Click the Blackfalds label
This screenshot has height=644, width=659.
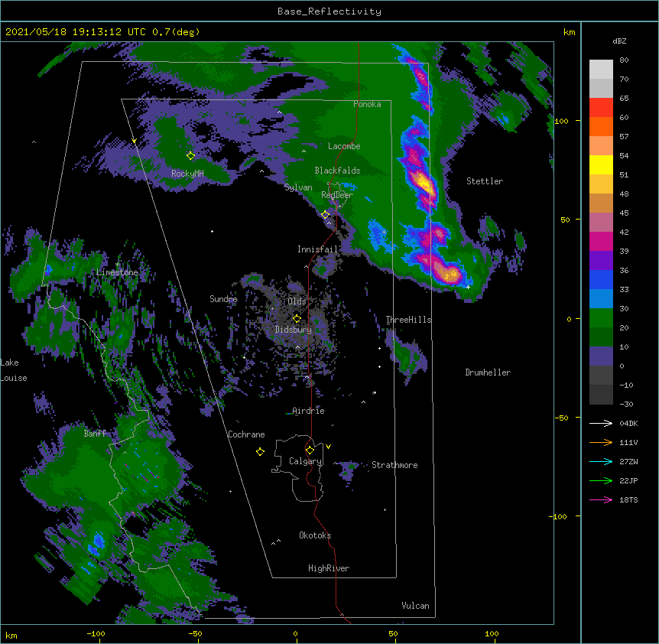[x=337, y=171]
